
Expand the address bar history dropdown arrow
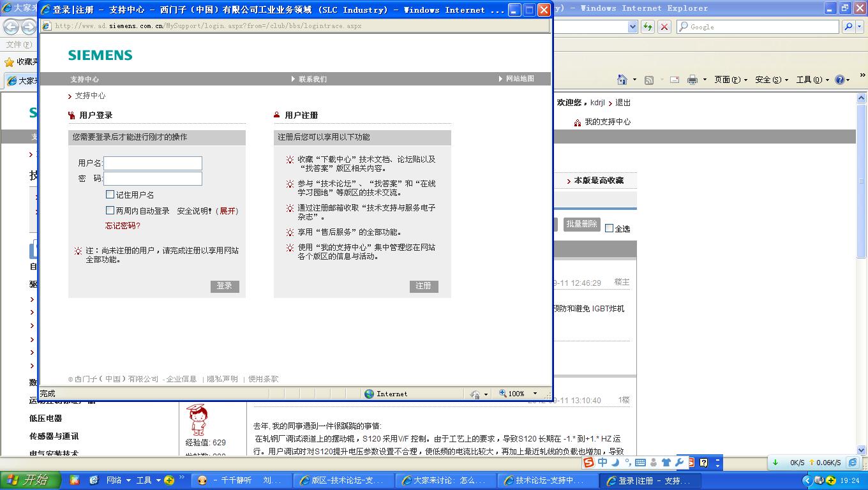(x=632, y=27)
